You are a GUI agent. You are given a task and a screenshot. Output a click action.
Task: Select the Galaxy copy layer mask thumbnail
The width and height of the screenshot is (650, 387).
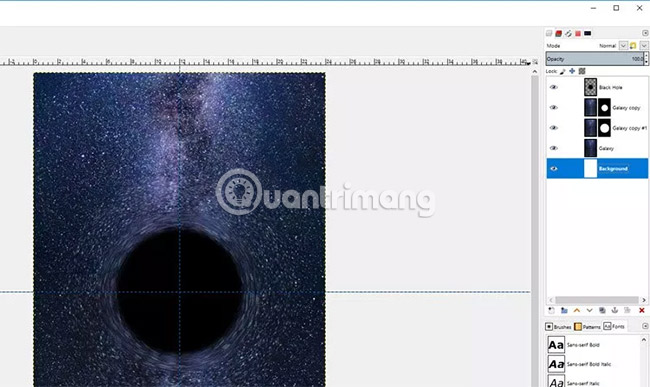click(x=604, y=107)
